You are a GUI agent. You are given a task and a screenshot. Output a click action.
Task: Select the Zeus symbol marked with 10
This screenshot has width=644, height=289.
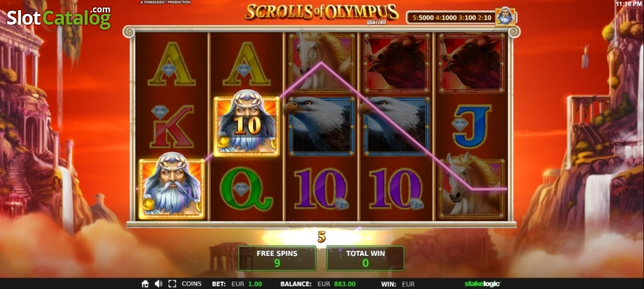[x=246, y=126]
